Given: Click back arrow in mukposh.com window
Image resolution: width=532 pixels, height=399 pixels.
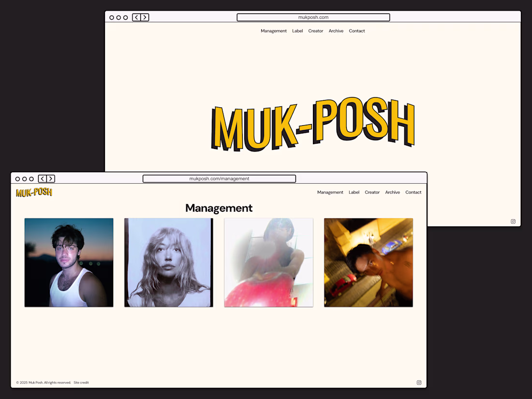Looking at the screenshot, I should pos(136,17).
